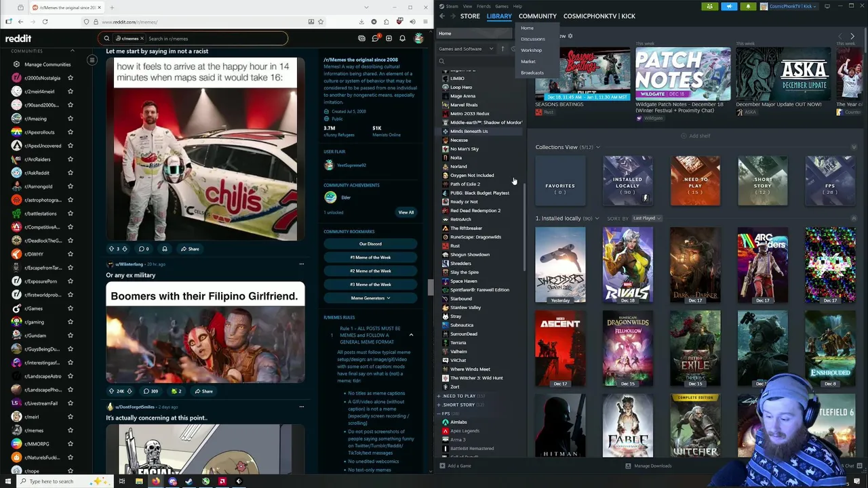Open Installed Locally collection tile
Viewport: 868px width, 488px height.
(x=627, y=181)
